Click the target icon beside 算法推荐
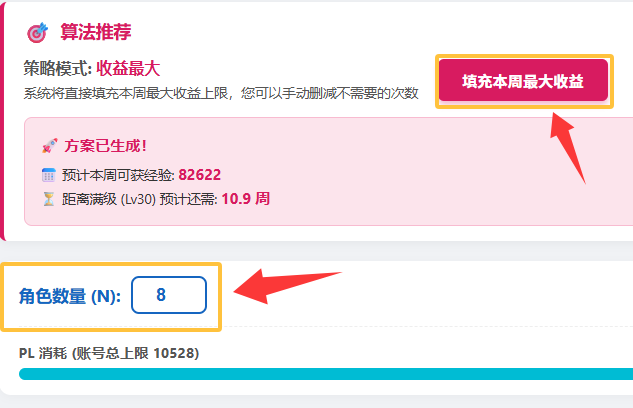The image size is (633, 408). click(x=36, y=33)
